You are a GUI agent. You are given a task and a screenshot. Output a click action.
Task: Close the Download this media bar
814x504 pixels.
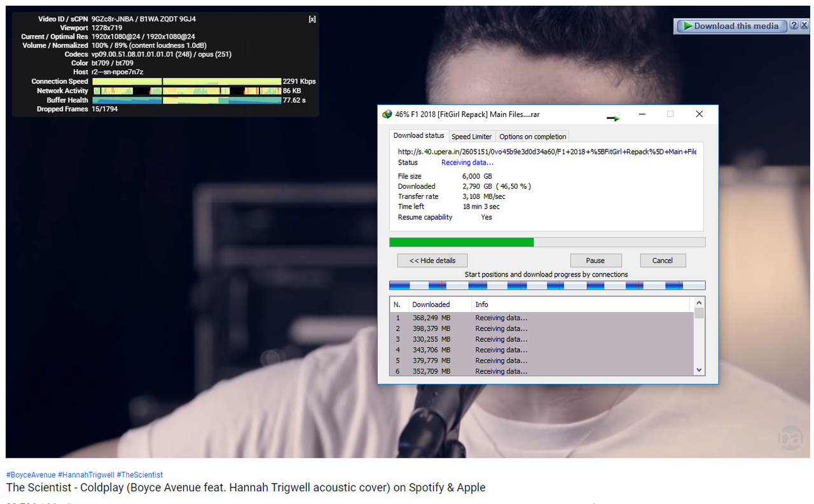pos(804,26)
